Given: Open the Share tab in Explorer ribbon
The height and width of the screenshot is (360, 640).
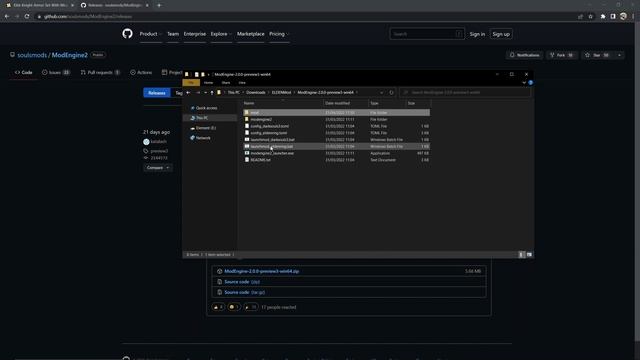Looking at the screenshot, I should 226,83.
